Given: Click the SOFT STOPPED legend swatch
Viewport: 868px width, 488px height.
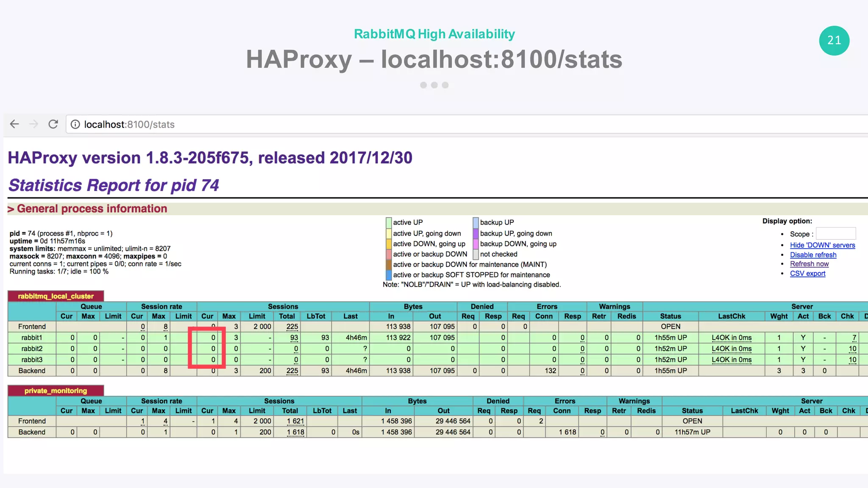Looking at the screenshot, I should click(389, 275).
